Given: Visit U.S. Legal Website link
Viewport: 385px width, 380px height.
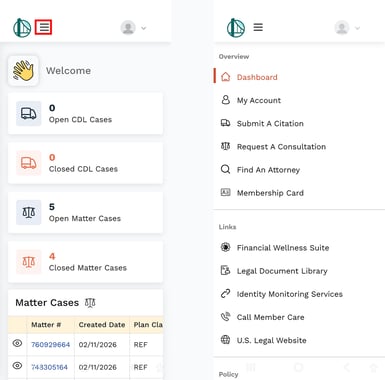Looking at the screenshot, I should pos(271,340).
